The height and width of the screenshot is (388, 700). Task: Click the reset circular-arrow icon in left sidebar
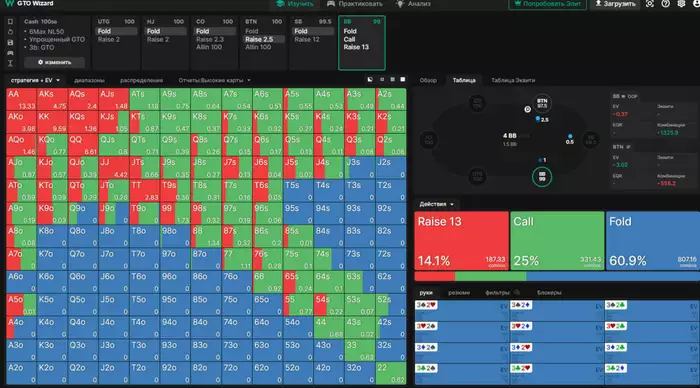[10, 32]
